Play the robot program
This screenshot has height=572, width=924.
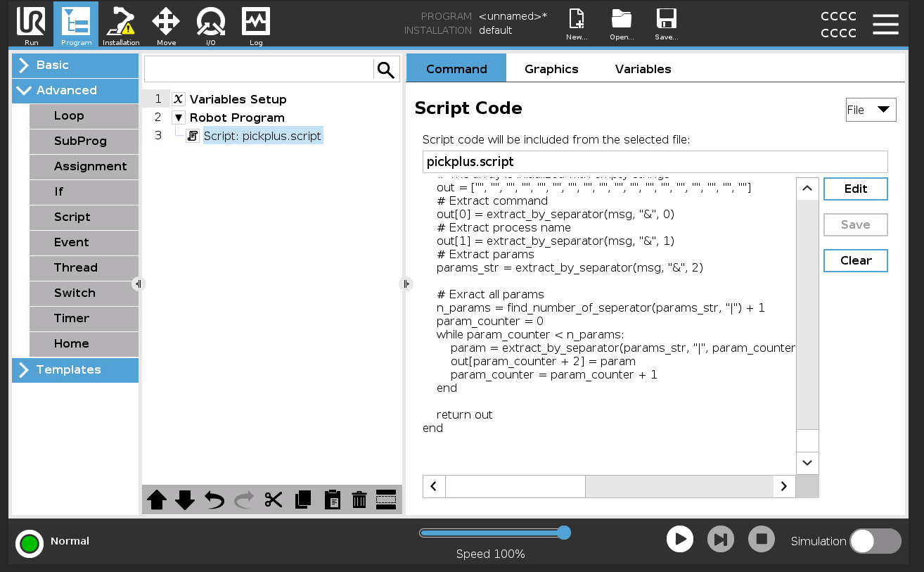(x=680, y=540)
